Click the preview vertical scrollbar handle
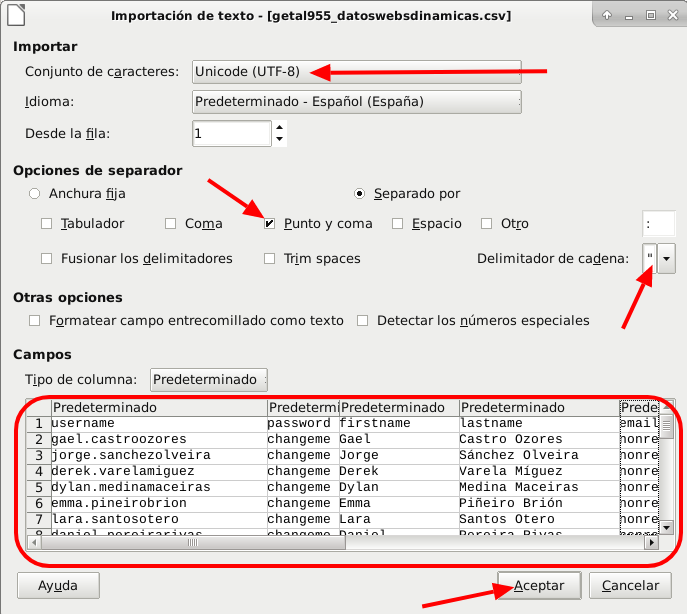Viewport: 687px width, 614px height. [666, 426]
